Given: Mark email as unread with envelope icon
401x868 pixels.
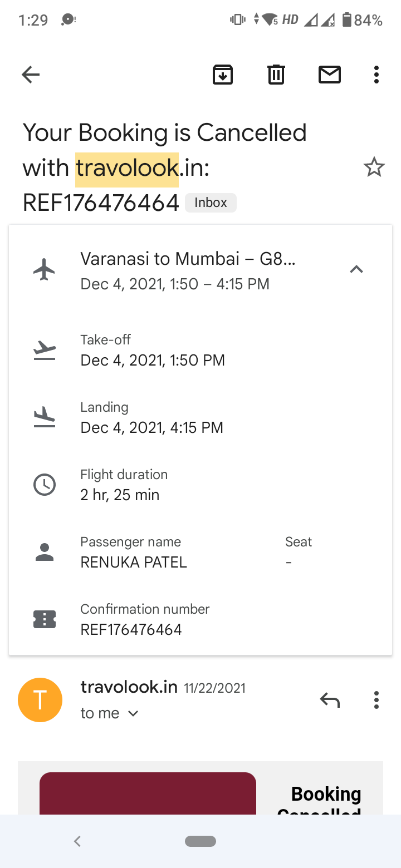Looking at the screenshot, I should coord(330,75).
